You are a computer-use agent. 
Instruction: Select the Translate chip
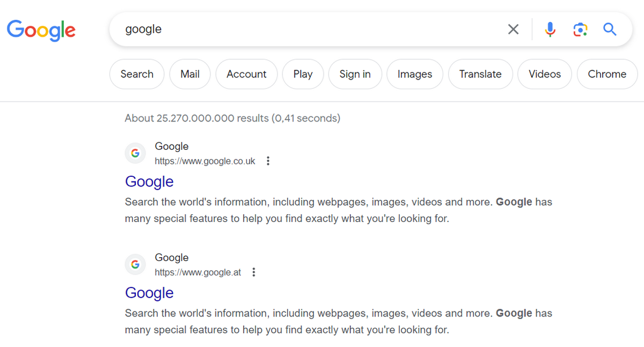[x=480, y=74]
